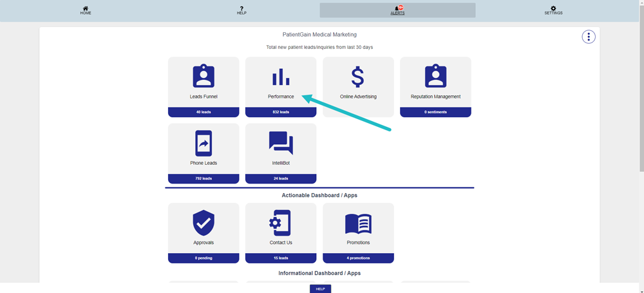Click the Help question mark icon
Screen dimensions: 644x293
[x=241, y=8]
